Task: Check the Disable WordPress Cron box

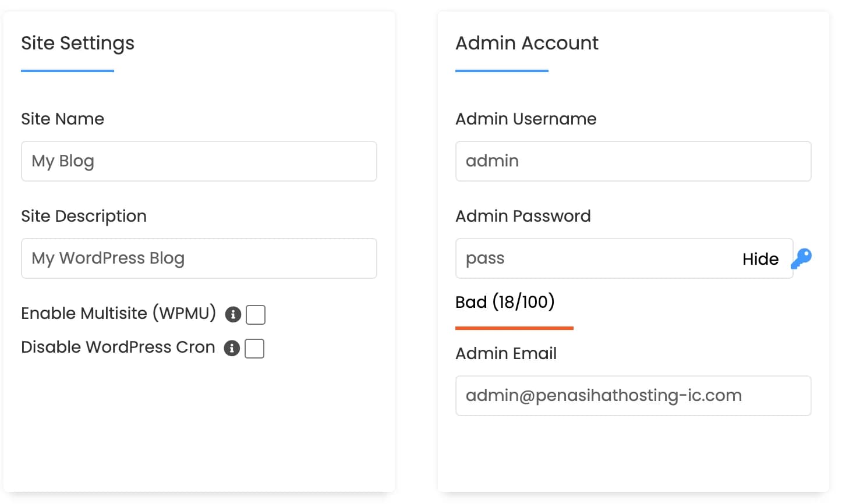Action: point(254,348)
